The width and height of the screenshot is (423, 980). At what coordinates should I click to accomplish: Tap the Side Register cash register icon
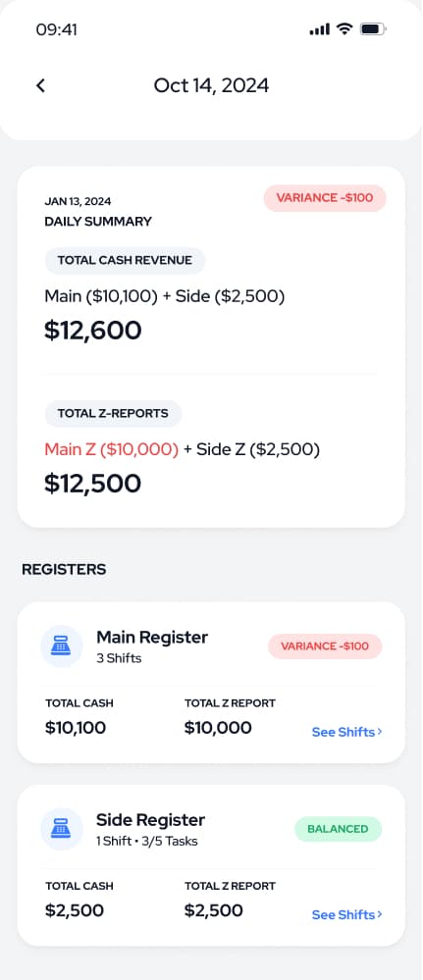point(61,829)
